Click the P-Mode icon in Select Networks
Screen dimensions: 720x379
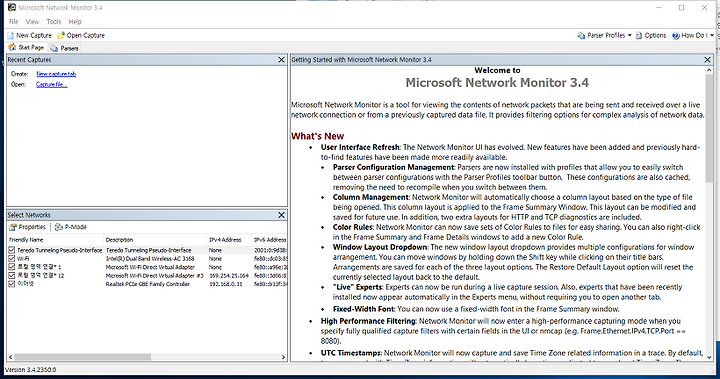(x=59, y=227)
